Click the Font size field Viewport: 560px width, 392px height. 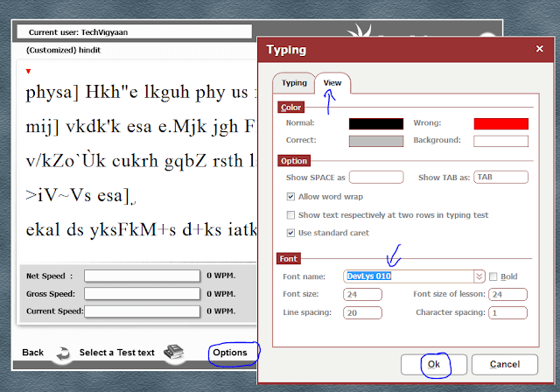click(x=362, y=295)
